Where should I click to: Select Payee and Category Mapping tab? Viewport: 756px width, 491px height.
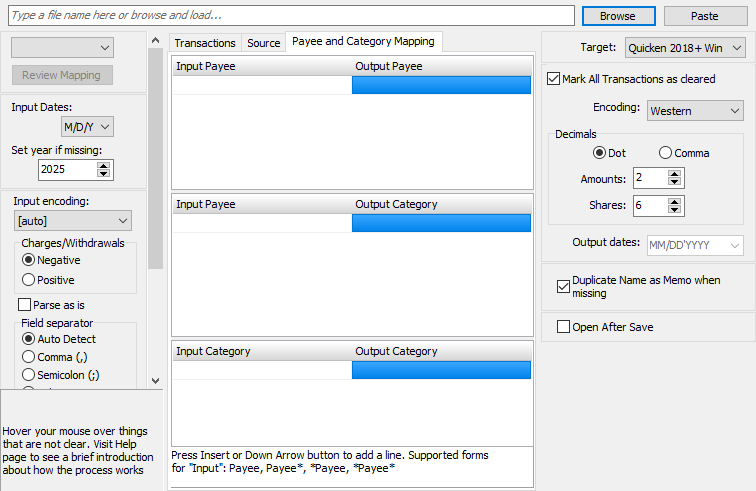click(364, 41)
